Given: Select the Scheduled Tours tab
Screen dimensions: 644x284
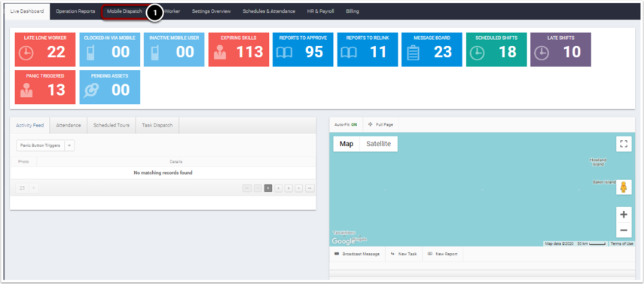Looking at the screenshot, I should click(x=111, y=125).
